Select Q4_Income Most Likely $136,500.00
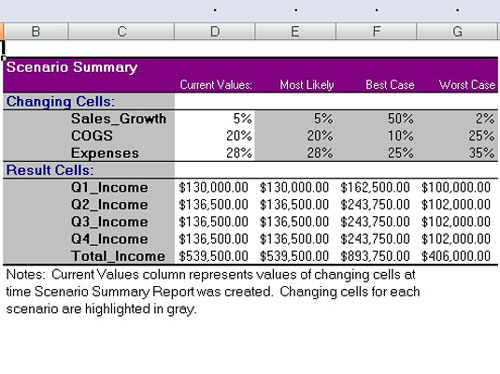Viewport: 500px width, 374px height. point(294,239)
